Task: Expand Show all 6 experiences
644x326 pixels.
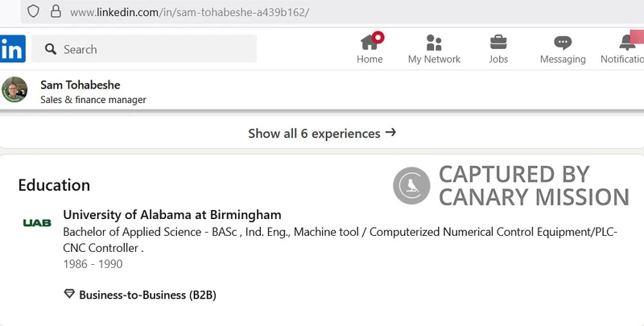Action: [322, 133]
